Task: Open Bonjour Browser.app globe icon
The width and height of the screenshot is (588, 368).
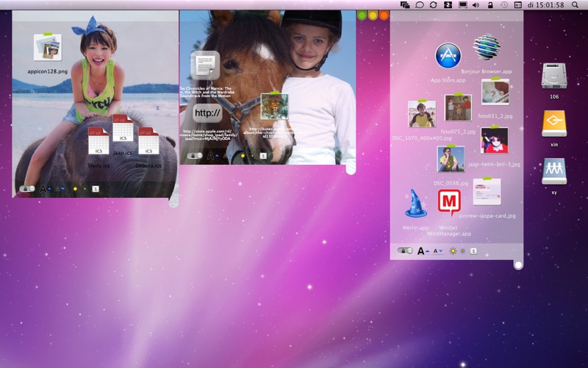Action: click(487, 48)
